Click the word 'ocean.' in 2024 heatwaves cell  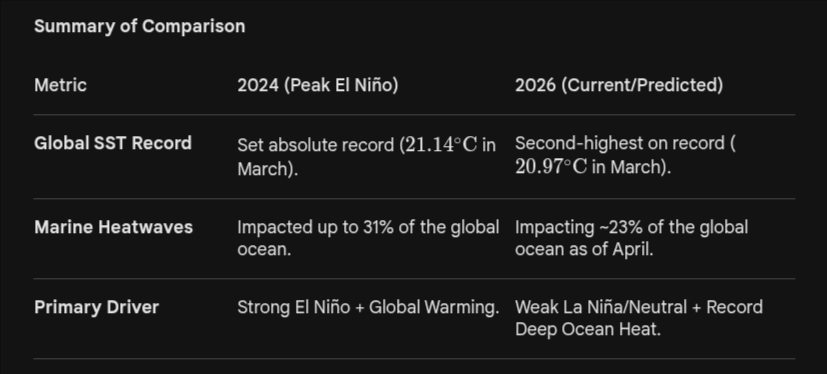coord(264,250)
